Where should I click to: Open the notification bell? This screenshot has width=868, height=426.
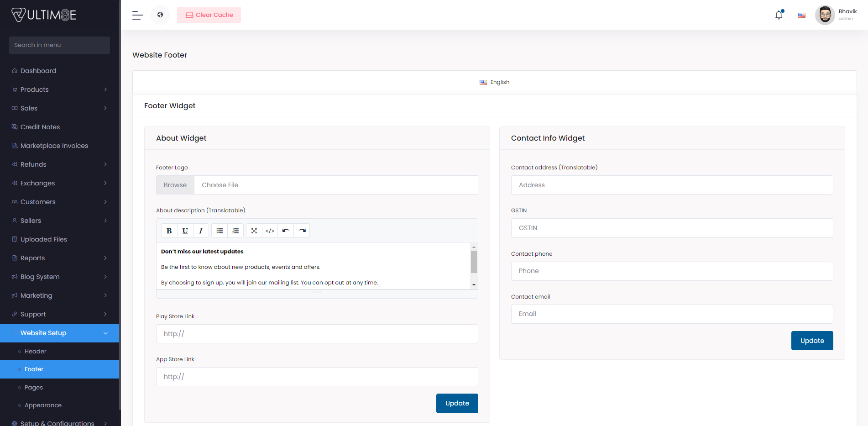point(778,15)
